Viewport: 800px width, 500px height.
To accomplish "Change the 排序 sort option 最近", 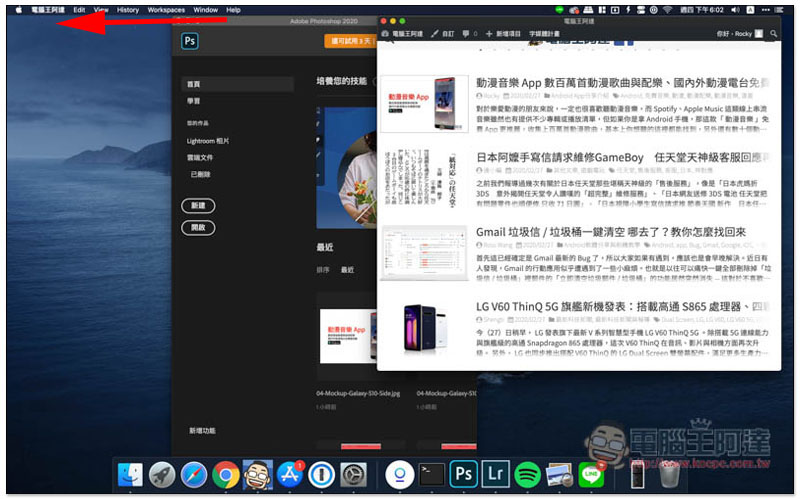I will (x=347, y=269).
